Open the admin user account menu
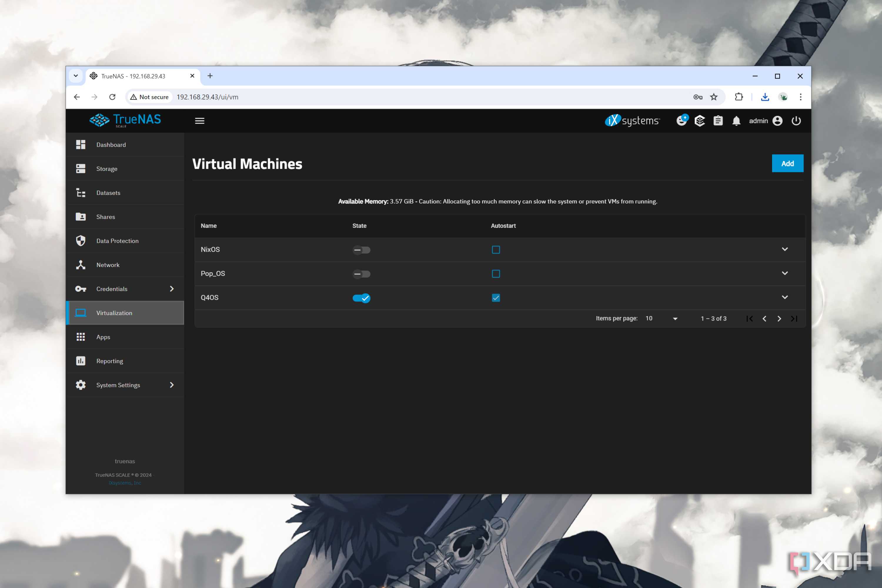 pos(765,121)
